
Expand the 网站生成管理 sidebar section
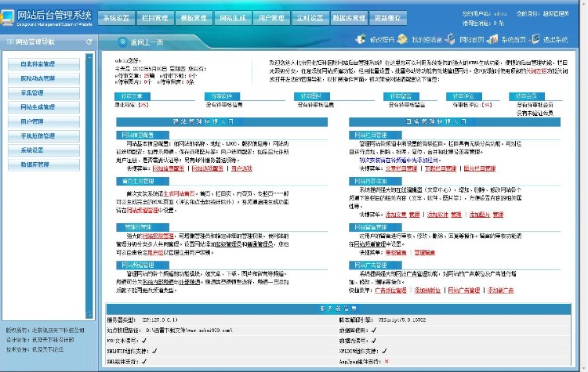coord(44,107)
